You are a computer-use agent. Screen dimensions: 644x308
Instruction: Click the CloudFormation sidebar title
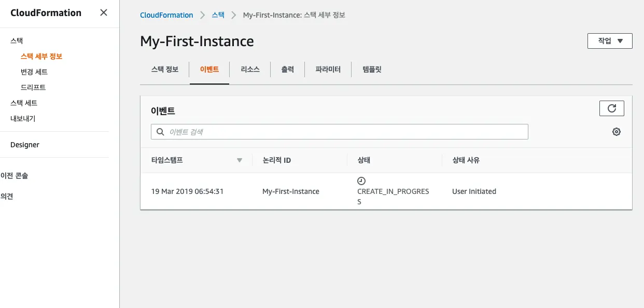[x=46, y=13]
